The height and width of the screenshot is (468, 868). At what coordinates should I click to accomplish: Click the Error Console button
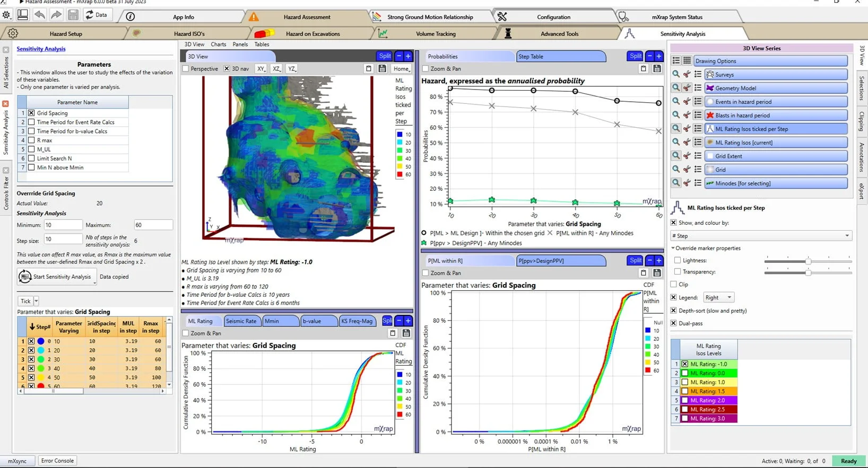click(x=57, y=461)
